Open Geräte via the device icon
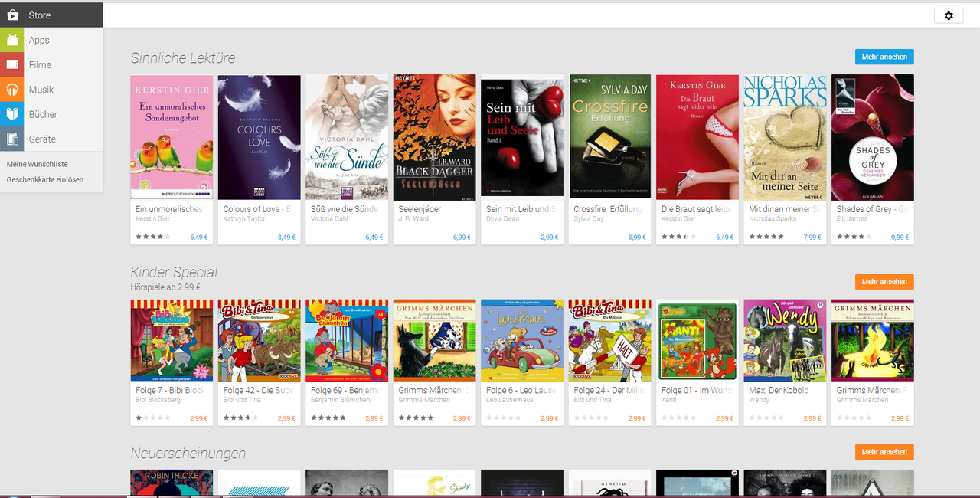980x498 pixels. (x=12, y=138)
